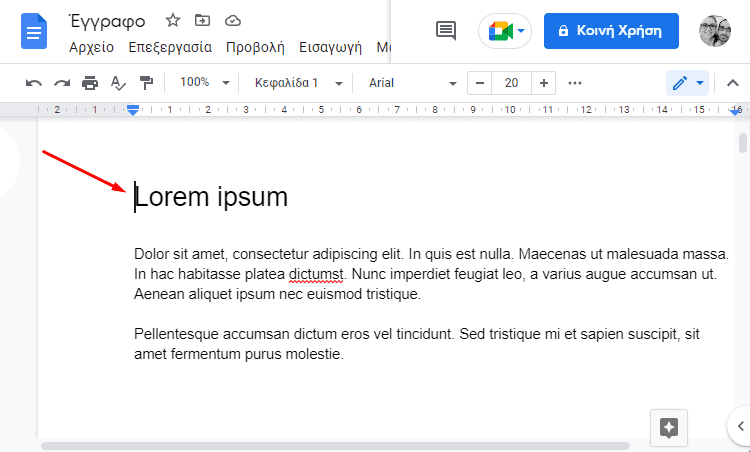Open the move-to-folder icon
The image size is (750, 452).
203,20
